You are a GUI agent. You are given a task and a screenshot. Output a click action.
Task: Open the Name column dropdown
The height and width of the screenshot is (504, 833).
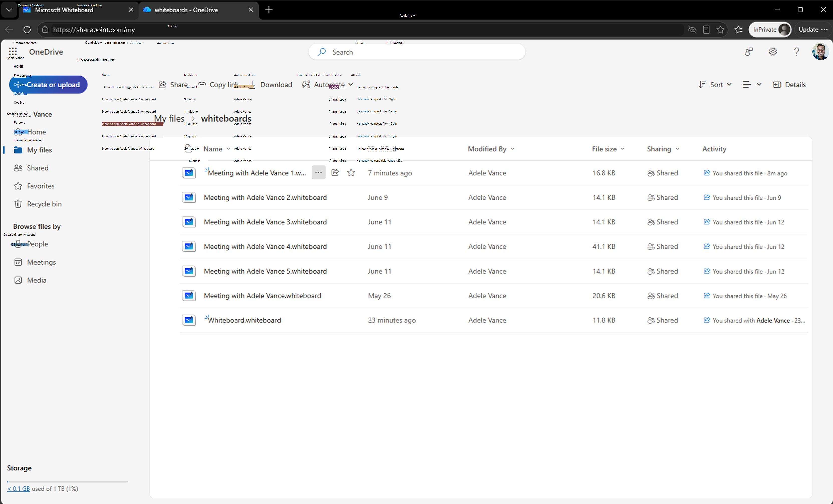tap(228, 149)
